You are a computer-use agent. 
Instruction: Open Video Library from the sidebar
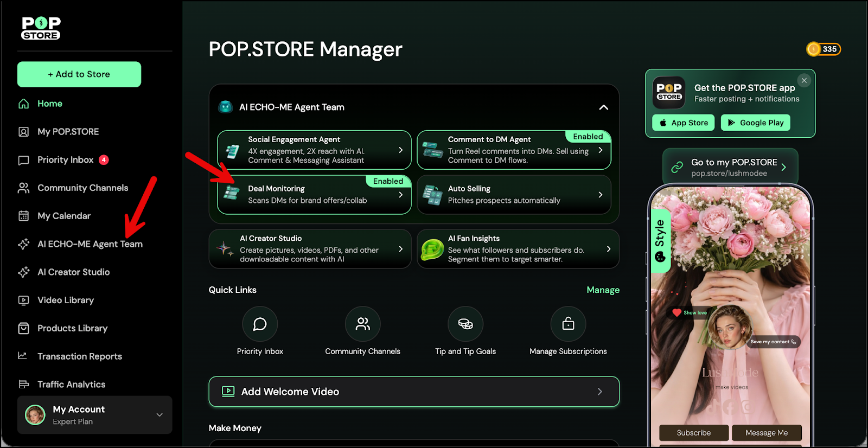pos(66,300)
